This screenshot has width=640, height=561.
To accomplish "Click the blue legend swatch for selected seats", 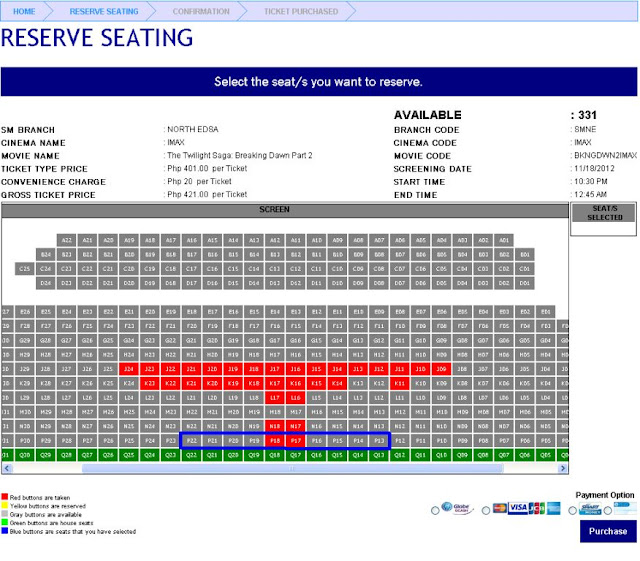I will pyautogui.click(x=5, y=531).
